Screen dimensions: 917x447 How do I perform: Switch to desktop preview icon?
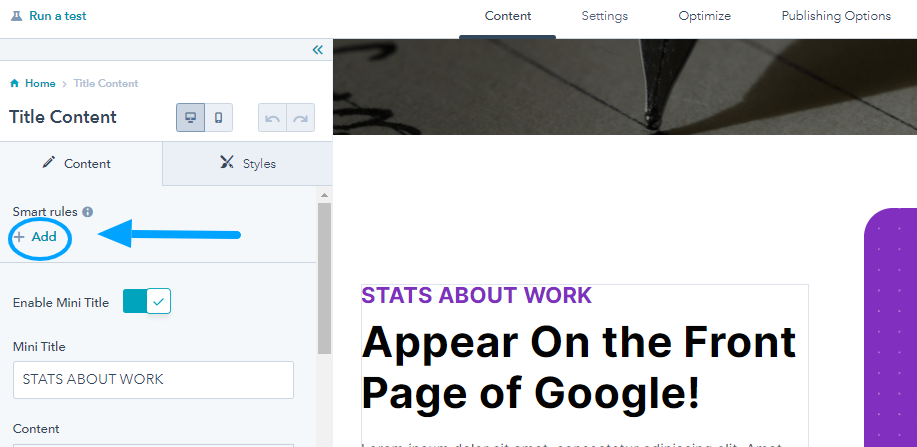click(190, 118)
